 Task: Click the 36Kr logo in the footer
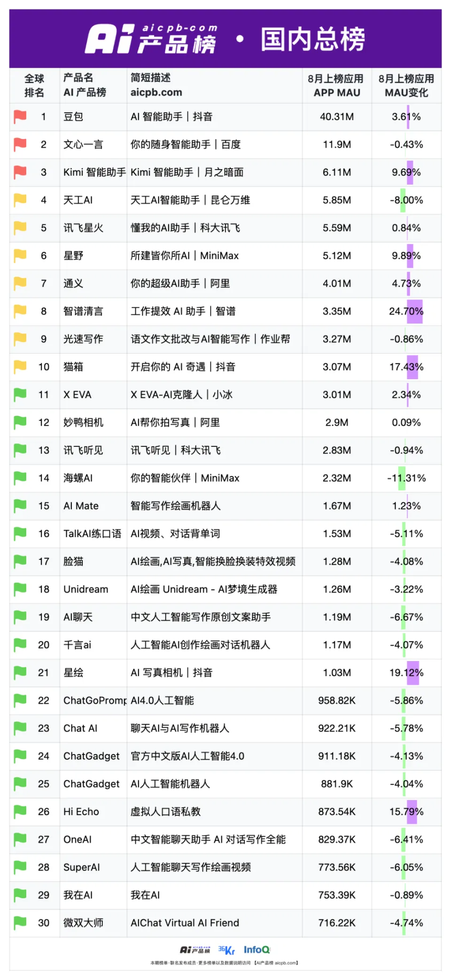coord(226,950)
